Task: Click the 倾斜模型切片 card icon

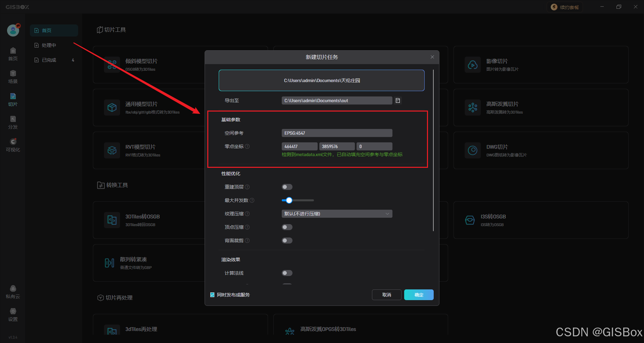Action: (x=112, y=65)
